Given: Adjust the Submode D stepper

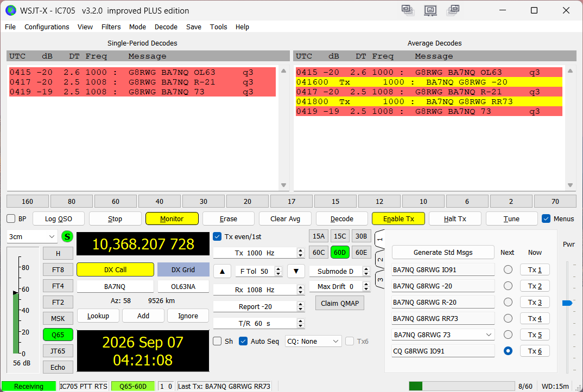Looking at the screenshot, I should point(366,271).
